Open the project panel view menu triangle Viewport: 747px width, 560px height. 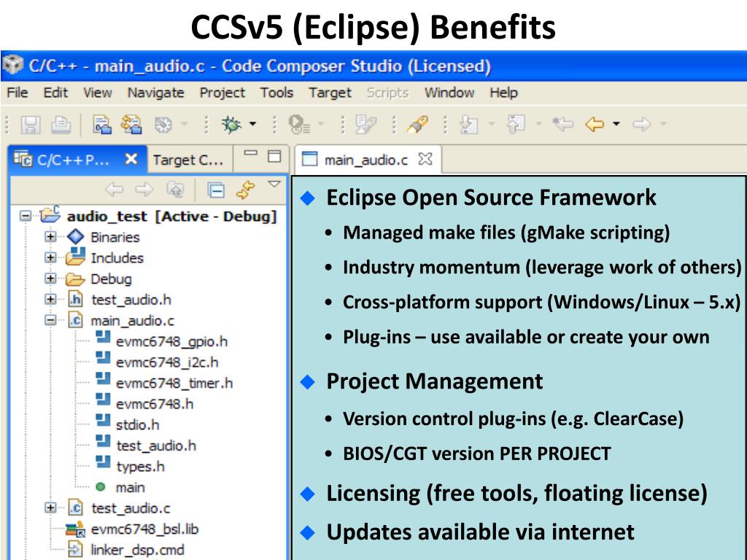tap(274, 184)
